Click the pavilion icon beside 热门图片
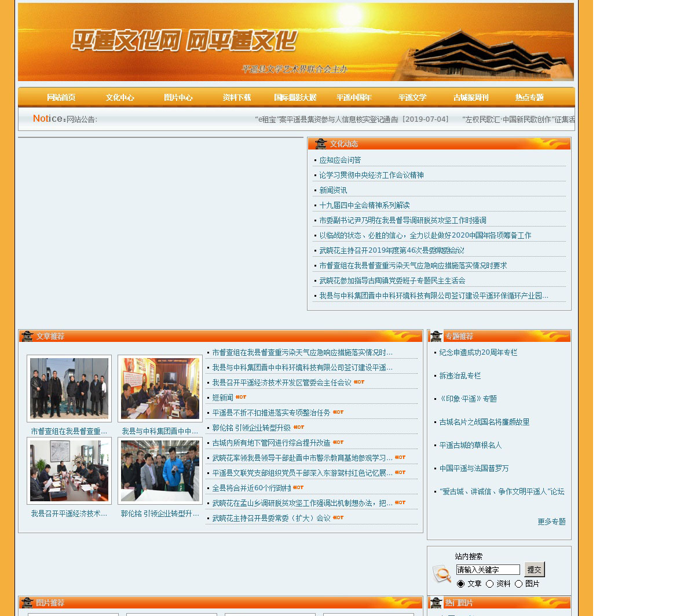 point(436,603)
